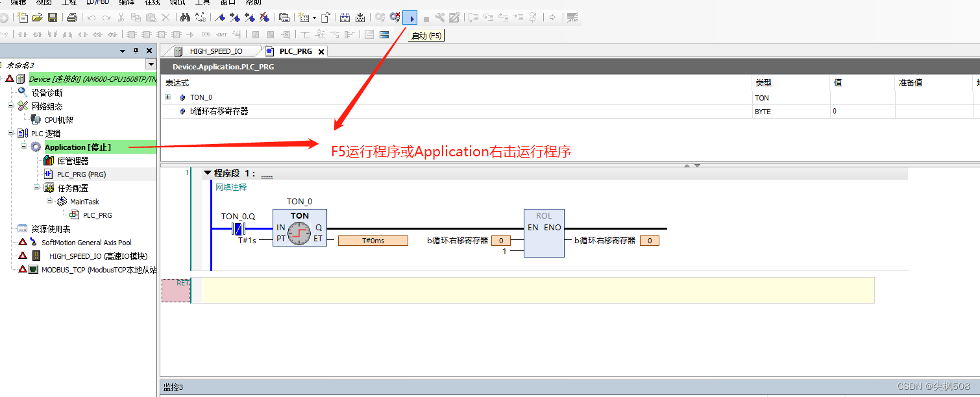Expand the TON_0 variable row
The width and height of the screenshot is (980, 397).
168,97
